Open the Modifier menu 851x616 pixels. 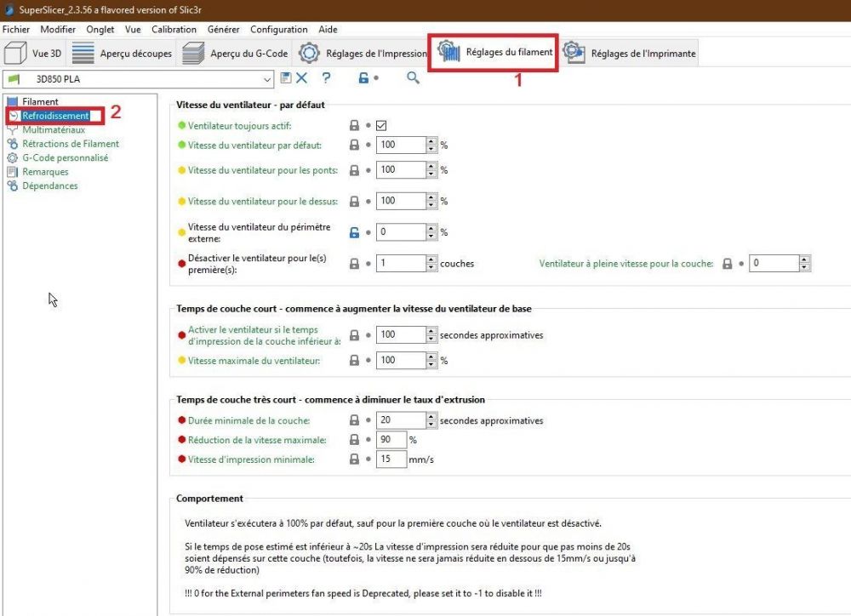pyautogui.click(x=58, y=29)
